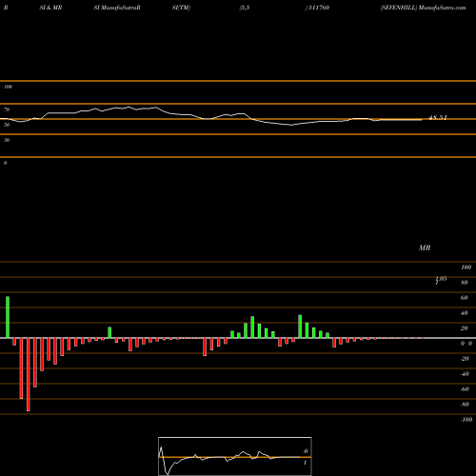
Task: Click the MR label above lower chart
Action: pyautogui.click(x=425, y=248)
